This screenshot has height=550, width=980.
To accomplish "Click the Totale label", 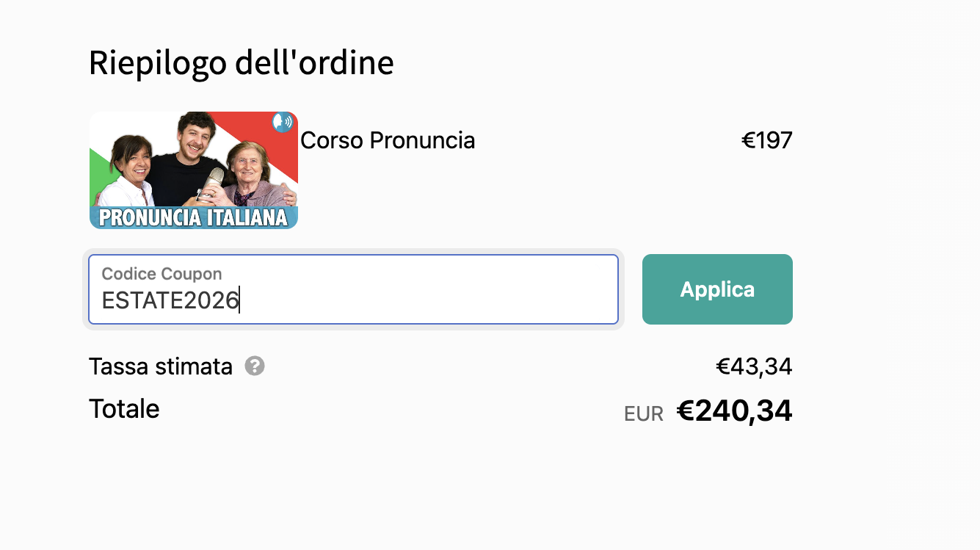I will (x=124, y=408).
